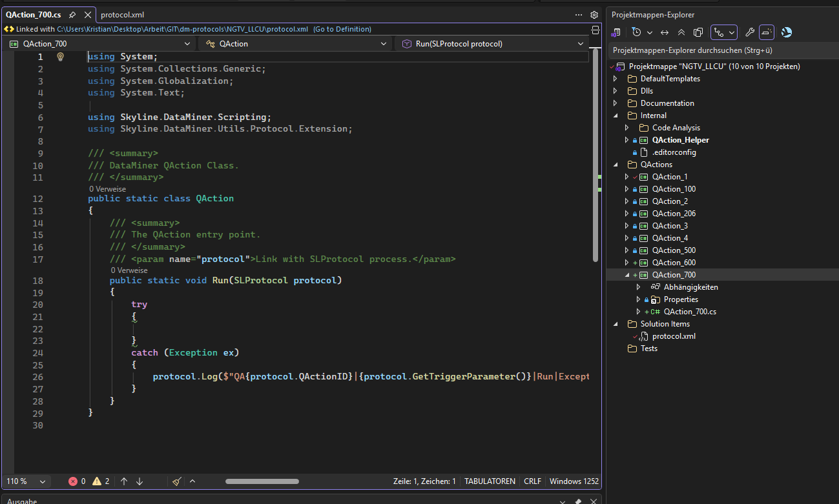Toggle the preview selected items button
Screen dimensions: 839x504
pos(767,32)
